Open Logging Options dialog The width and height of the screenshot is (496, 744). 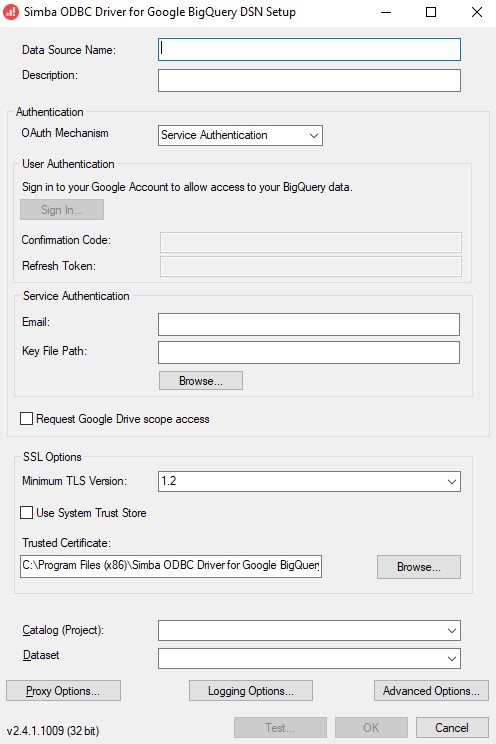[251, 691]
